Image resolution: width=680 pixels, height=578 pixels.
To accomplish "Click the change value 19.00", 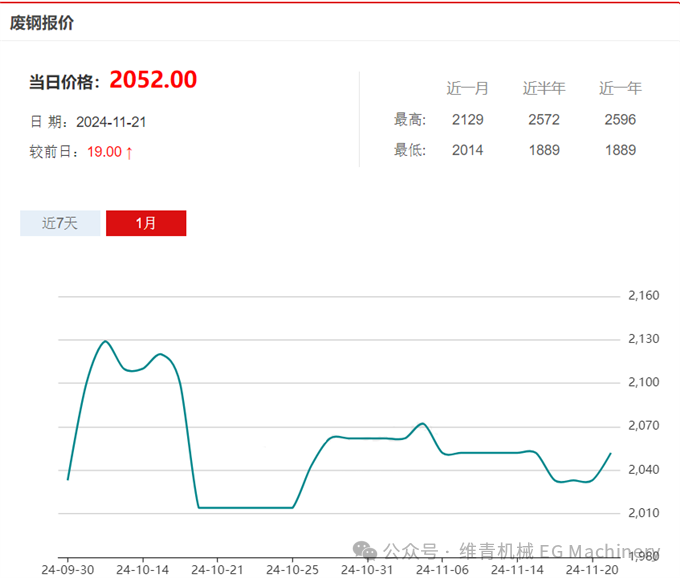I will pyautogui.click(x=105, y=152).
